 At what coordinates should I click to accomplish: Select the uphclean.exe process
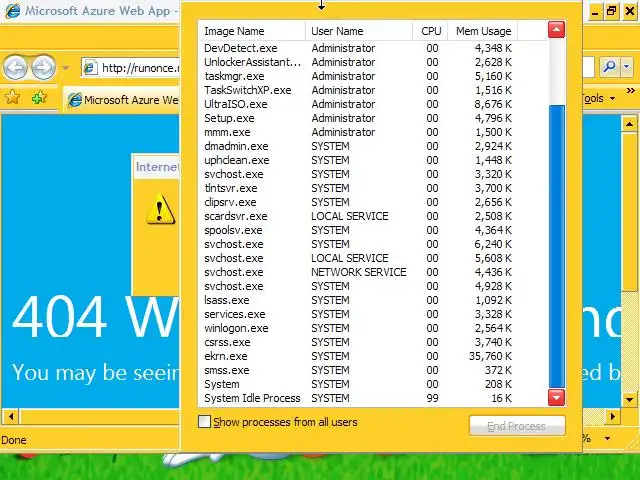coord(358,160)
